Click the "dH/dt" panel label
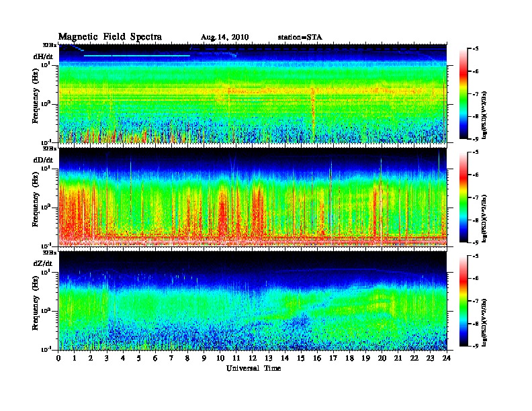This screenshot has height=411, width=532. pyautogui.click(x=43, y=56)
